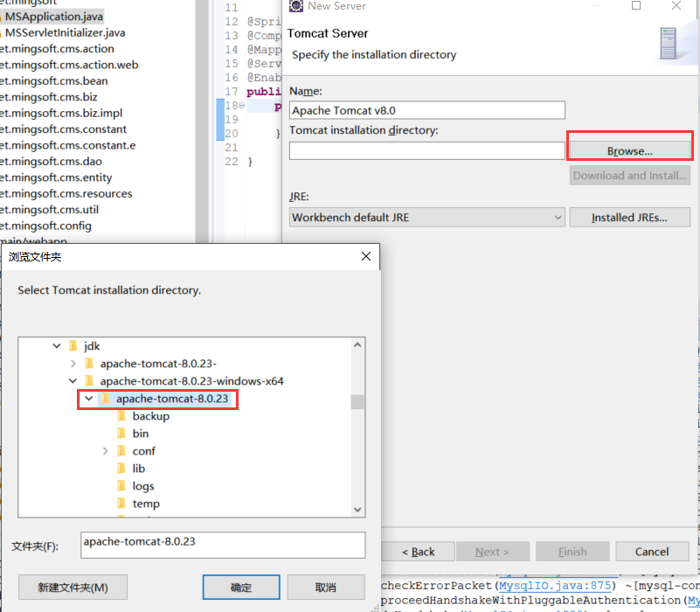
Task: Select mingsoft.cms.action.web package
Action: pyautogui.click(x=69, y=65)
